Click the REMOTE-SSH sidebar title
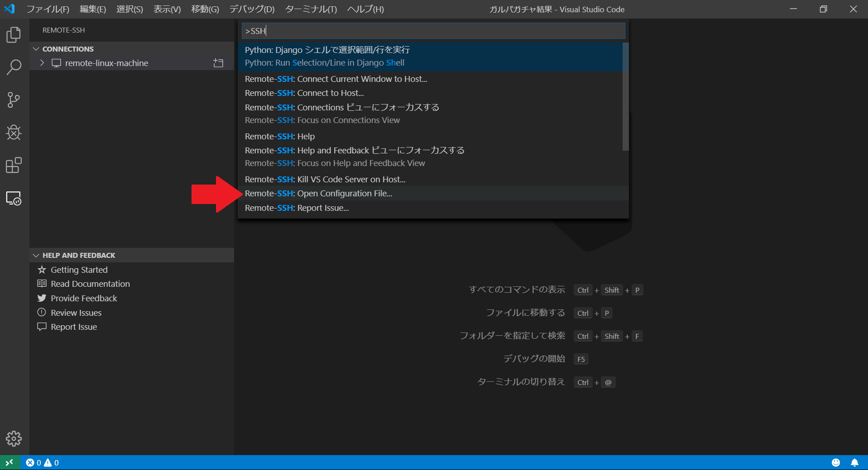Image resolution: width=868 pixels, height=470 pixels. coord(64,30)
